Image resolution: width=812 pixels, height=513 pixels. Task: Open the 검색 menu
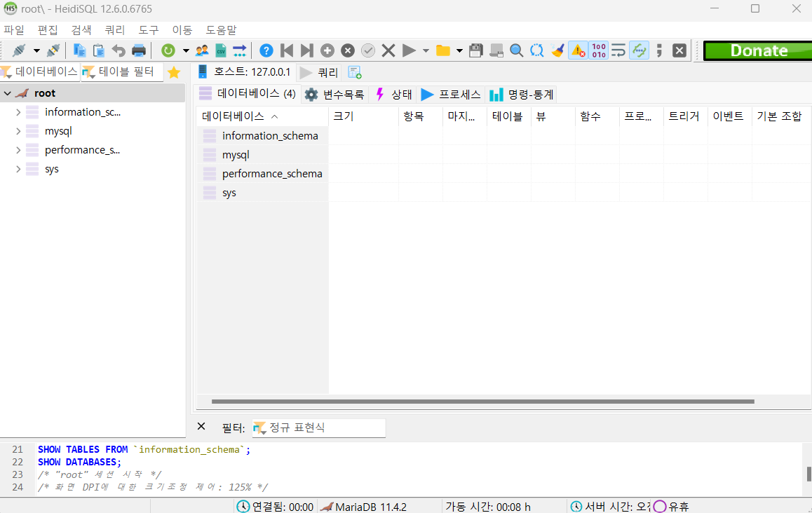(81, 30)
